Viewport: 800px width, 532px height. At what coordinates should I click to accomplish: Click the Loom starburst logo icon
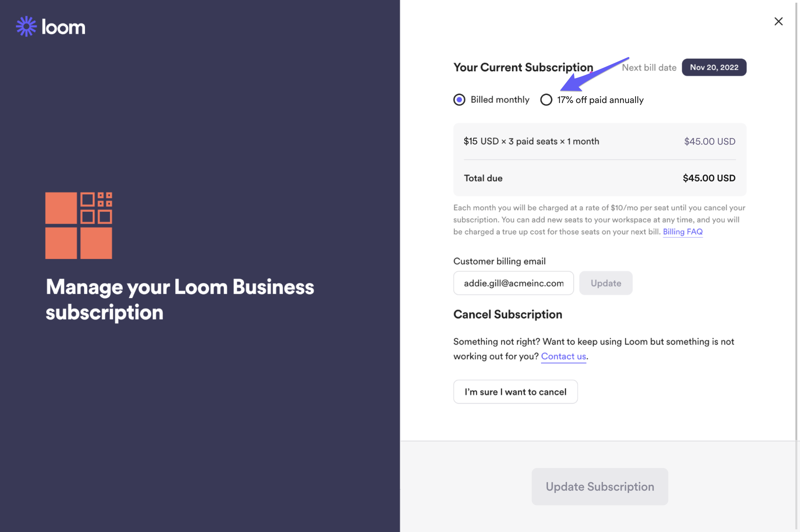click(26, 26)
